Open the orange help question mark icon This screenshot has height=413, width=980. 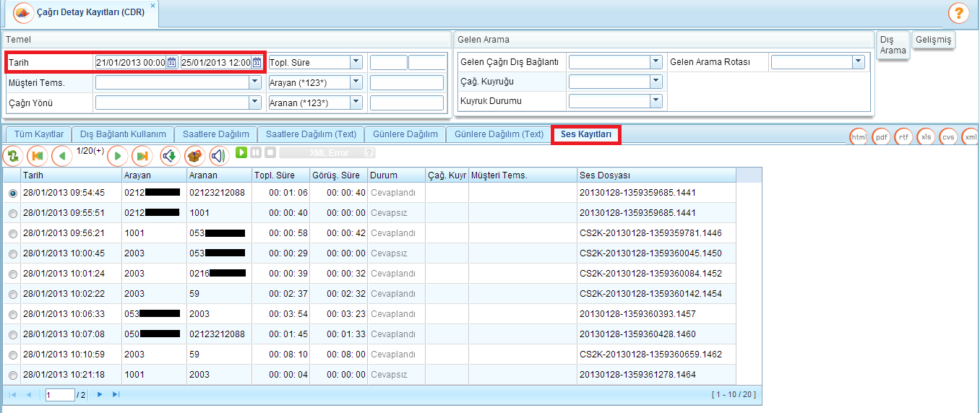click(x=958, y=13)
